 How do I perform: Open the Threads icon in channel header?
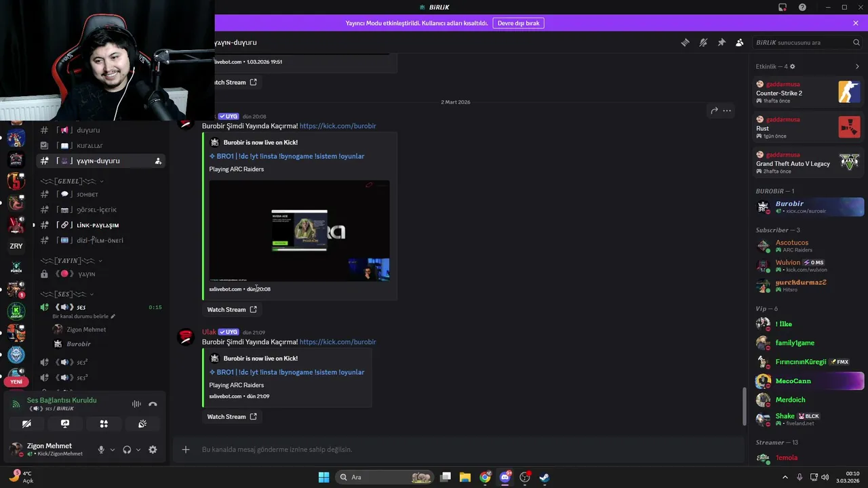[x=686, y=42]
